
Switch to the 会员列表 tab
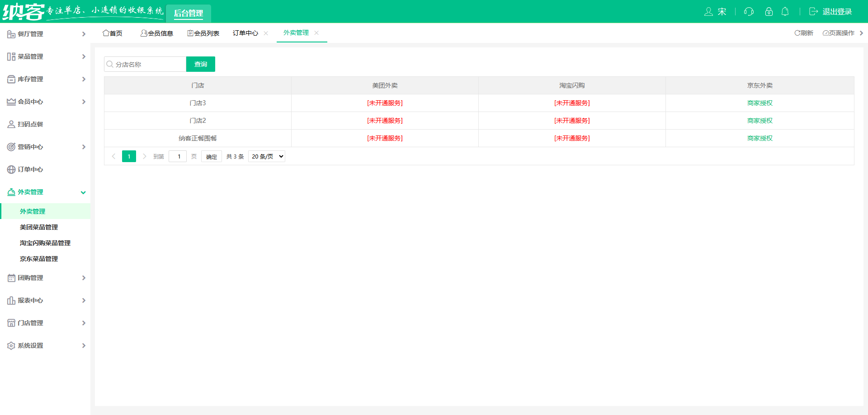coord(203,33)
